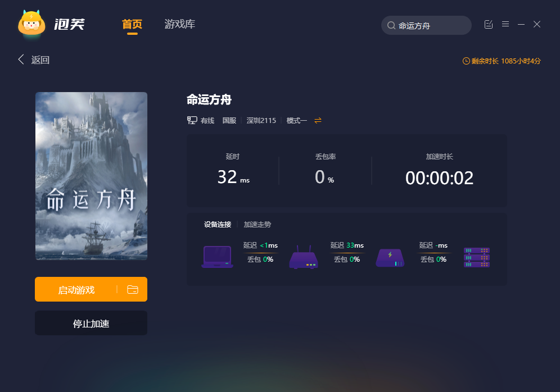The image size is (560, 392).
Task: Click the 延迟 -ms reading
Action: [433, 245]
